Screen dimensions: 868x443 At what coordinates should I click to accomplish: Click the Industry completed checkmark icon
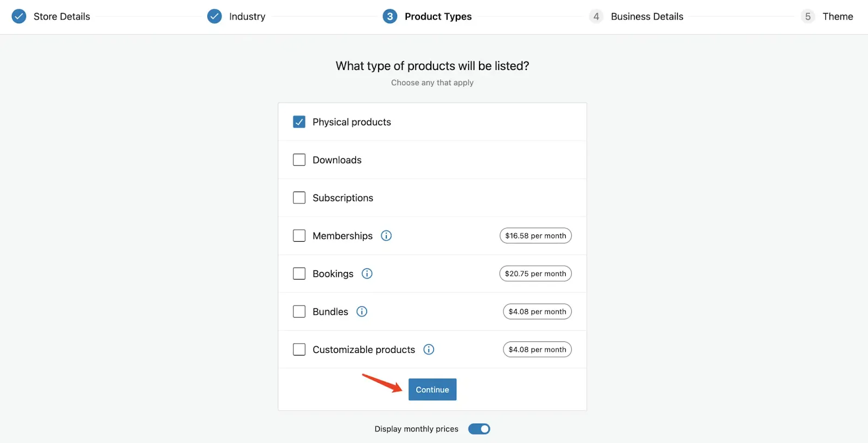(x=214, y=16)
